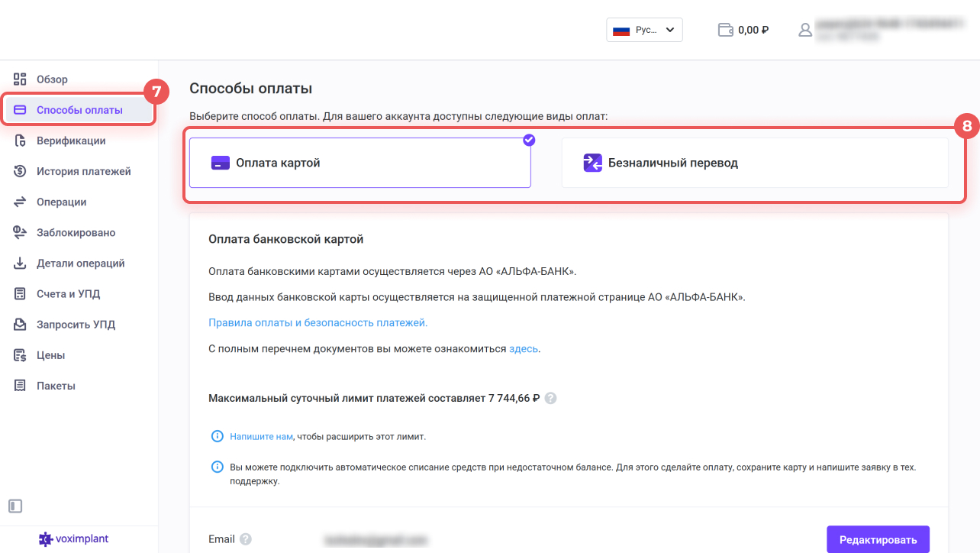Image resolution: width=980 pixels, height=553 pixels.
Task: Open the Счета и УПД section
Action: [x=68, y=294]
